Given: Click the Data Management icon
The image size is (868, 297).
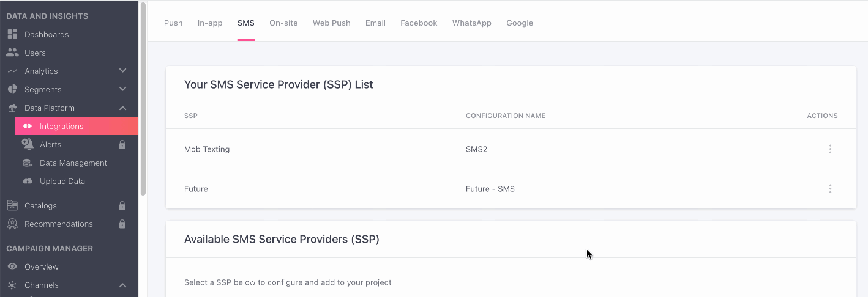Looking at the screenshot, I should click(28, 163).
